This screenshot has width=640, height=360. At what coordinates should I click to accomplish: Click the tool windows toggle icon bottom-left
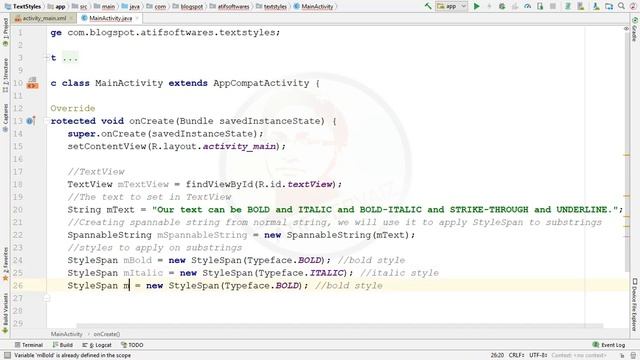[7, 356]
